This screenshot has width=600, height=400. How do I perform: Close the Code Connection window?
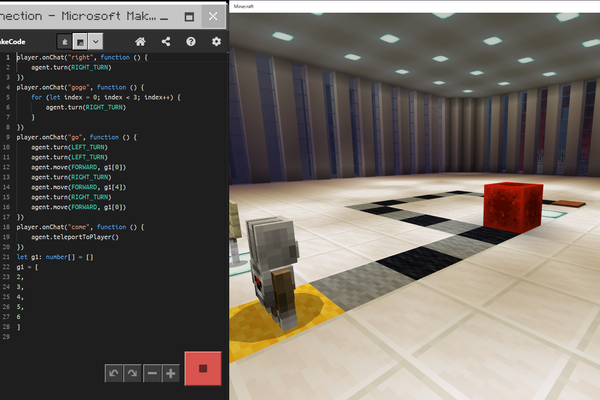coord(213,16)
